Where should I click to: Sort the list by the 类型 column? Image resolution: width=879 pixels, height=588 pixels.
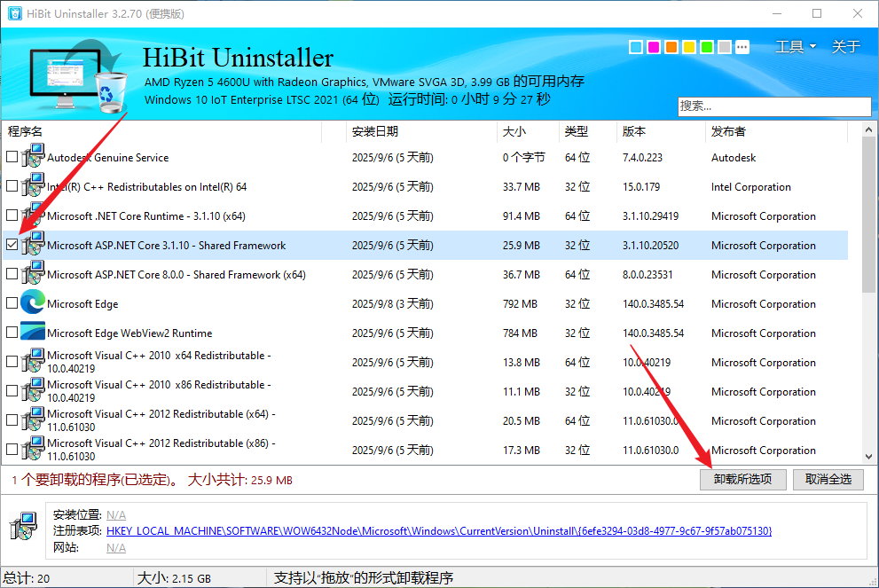587,131
